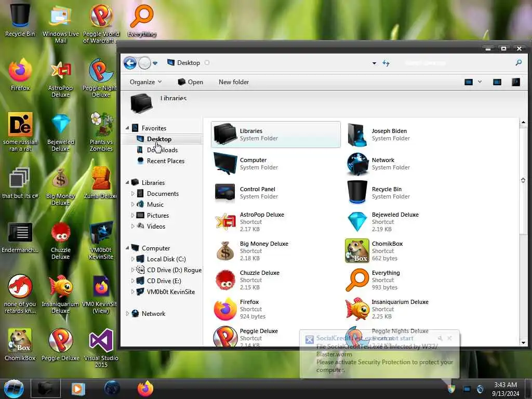The image size is (532, 399).
Task: Collapse the Computer tree section
Action: tap(127, 248)
